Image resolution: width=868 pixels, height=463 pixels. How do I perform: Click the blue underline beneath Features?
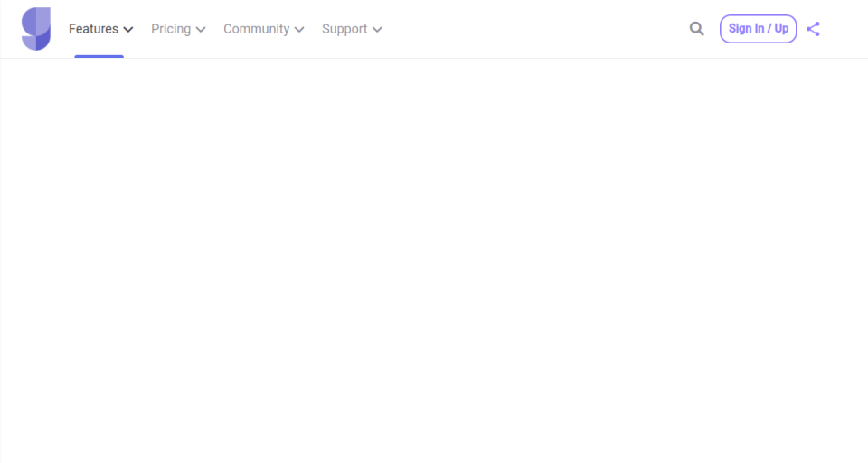[x=99, y=56]
